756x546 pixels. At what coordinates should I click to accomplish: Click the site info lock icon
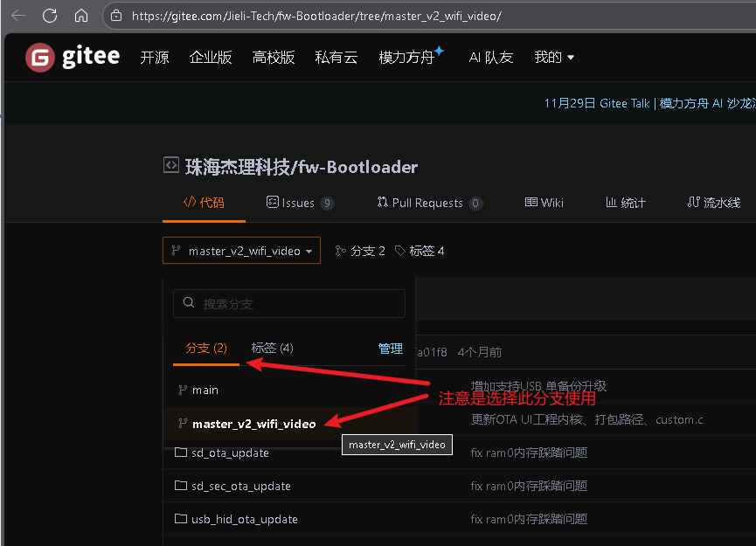click(116, 16)
